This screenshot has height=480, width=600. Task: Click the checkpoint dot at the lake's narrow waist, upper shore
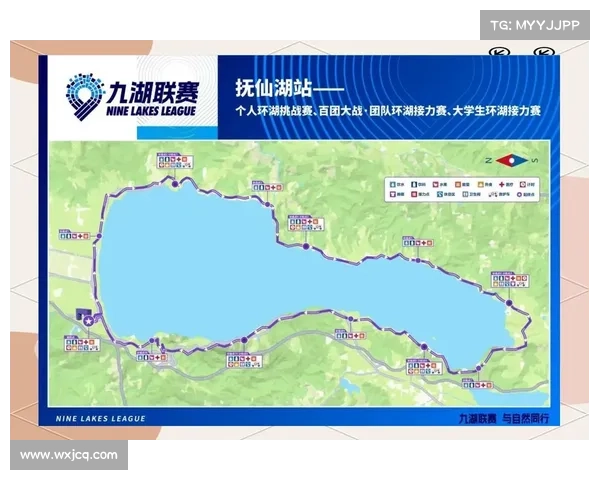pos(306,247)
